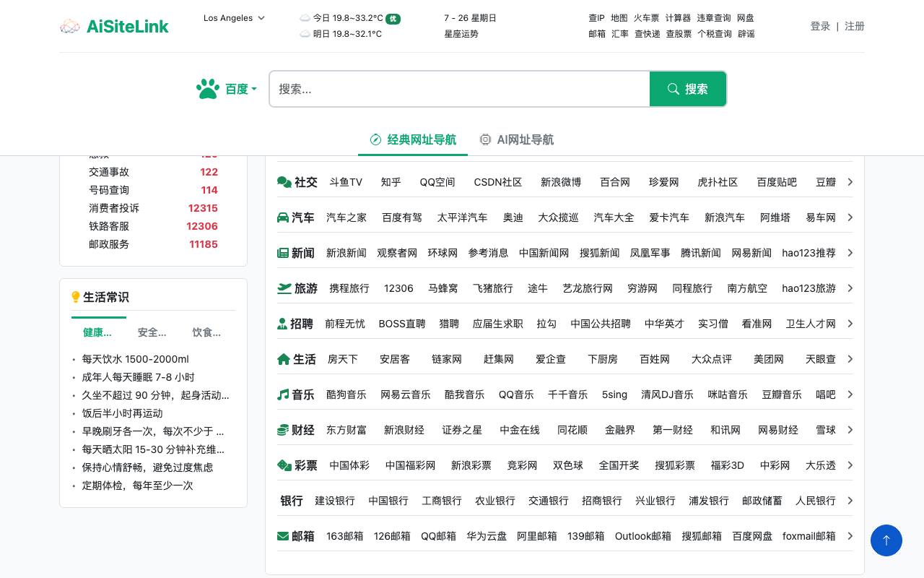Click the 优 air quality badge
The width and height of the screenshot is (924, 578).
(x=393, y=19)
